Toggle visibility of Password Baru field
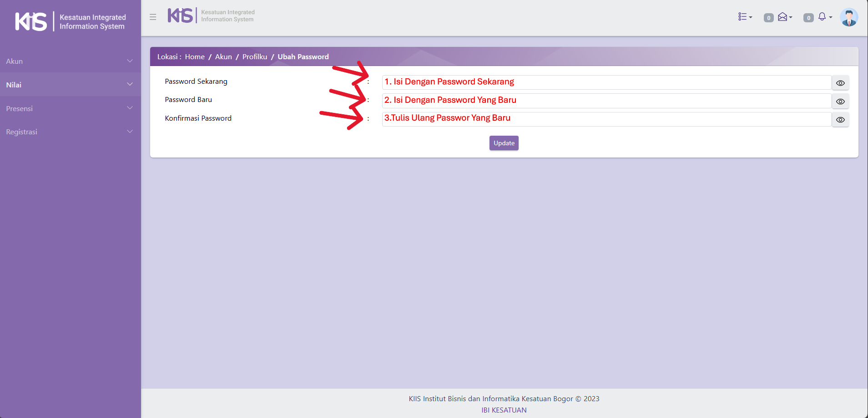Screen dimensions: 868x418 tap(840, 102)
